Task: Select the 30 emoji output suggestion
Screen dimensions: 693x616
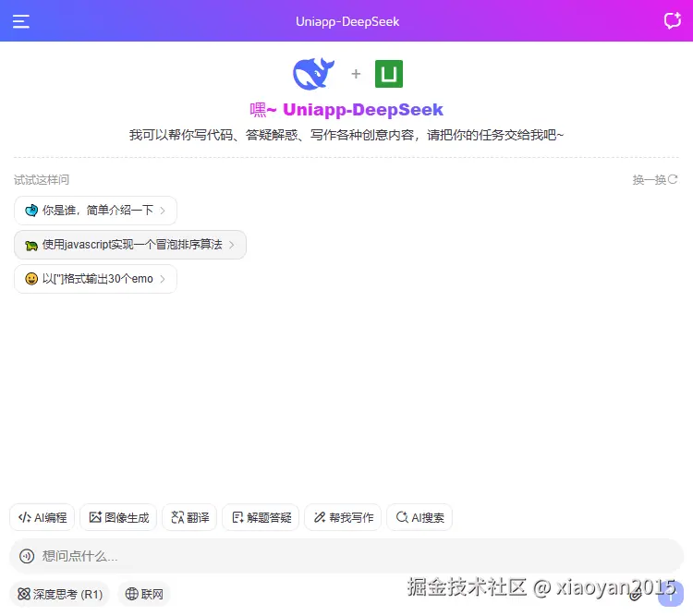Action: click(95, 279)
